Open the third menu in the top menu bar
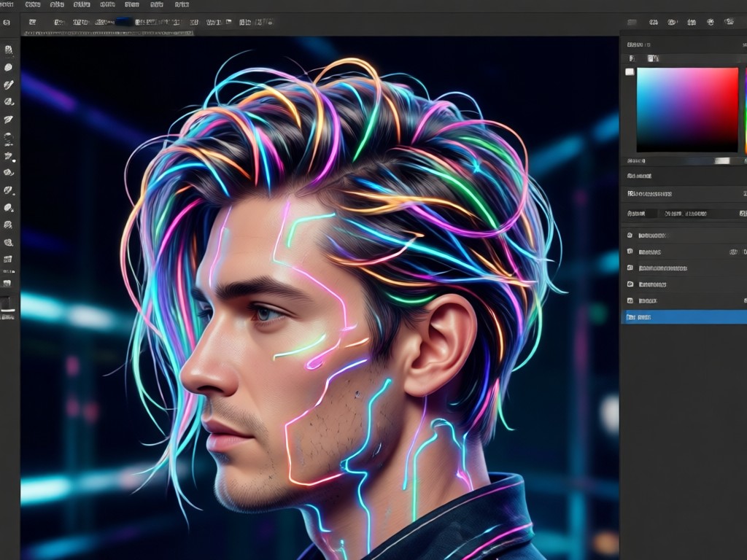Viewport: 747px width, 560px height. (57, 4)
